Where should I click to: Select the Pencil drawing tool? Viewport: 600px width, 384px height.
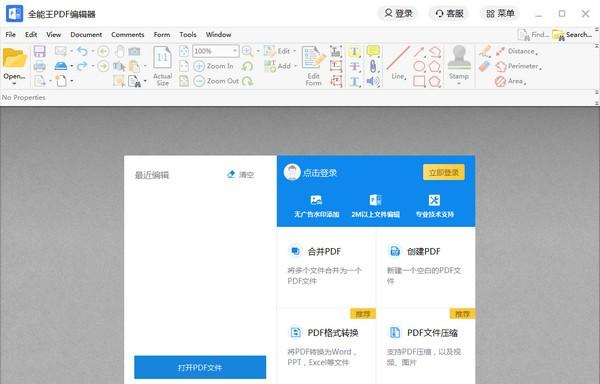485,51
